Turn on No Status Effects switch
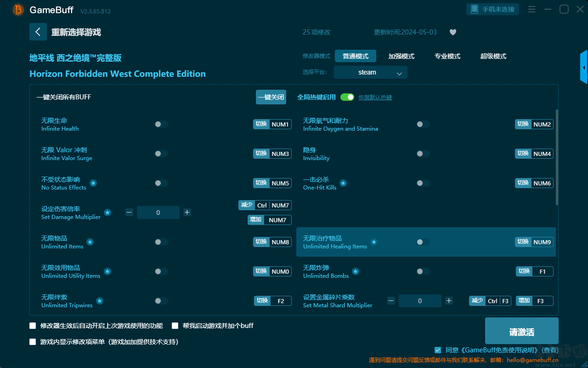This screenshot has height=368, width=588. 161,183
